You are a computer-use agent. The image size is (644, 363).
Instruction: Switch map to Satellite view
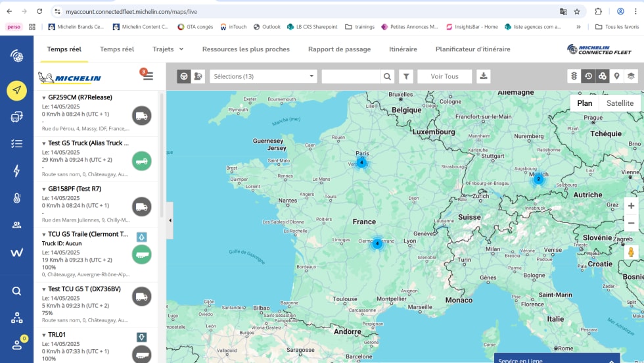tap(620, 103)
